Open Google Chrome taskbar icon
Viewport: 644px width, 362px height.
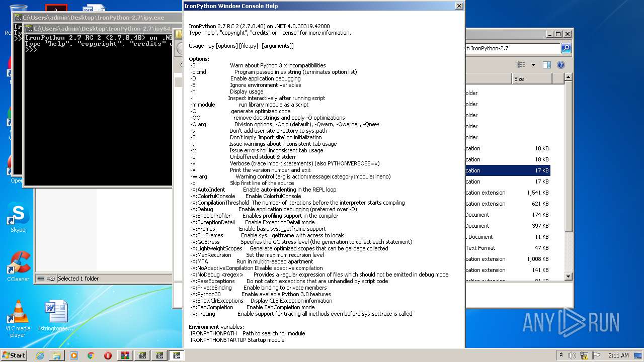pyautogui.click(x=91, y=355)
